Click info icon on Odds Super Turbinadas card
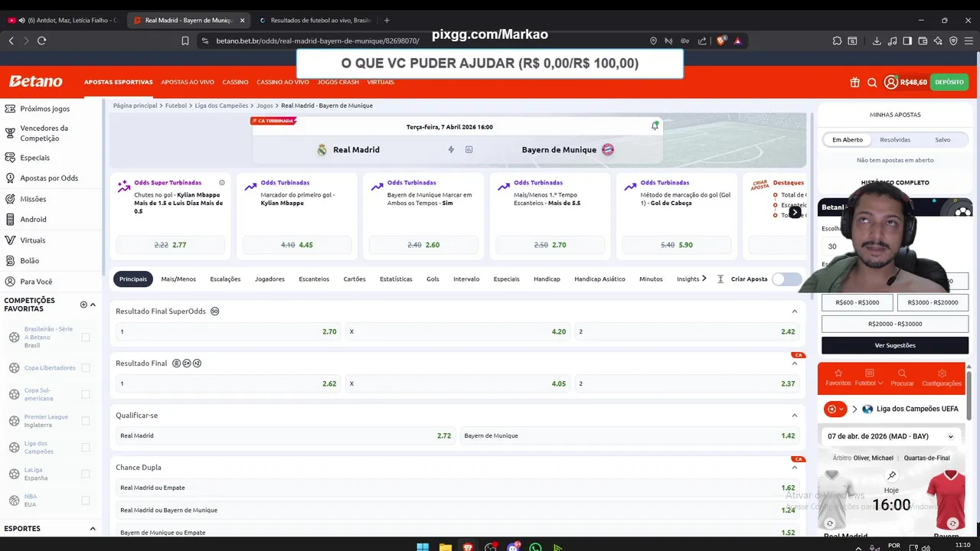Image resolution: width=980 pixels, height=551 pixels. pos(222,183)
